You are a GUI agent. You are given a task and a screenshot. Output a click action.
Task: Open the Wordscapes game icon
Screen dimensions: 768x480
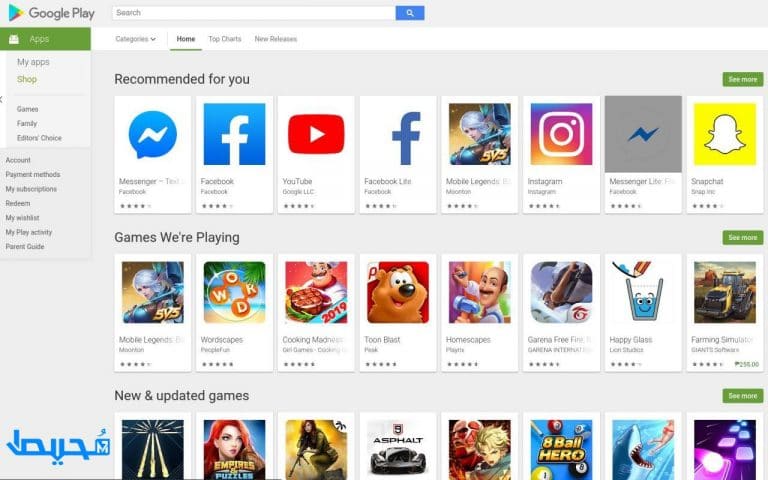click(x=234, y=292)
